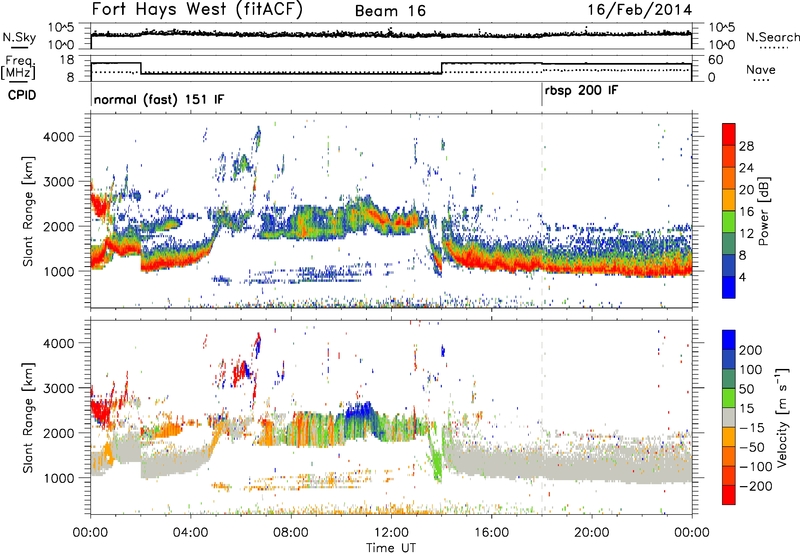Screen dimensions: 800x554
Task: Click the dashed CPID change marker in power panel
Action: (x=542, y=210)
